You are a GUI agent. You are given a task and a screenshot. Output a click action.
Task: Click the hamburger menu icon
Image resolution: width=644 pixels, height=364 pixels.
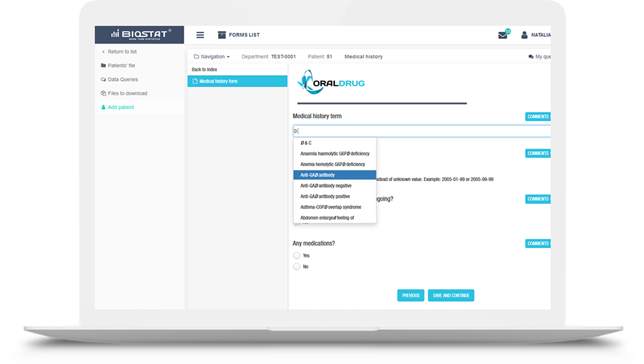[x=200, y=35]
